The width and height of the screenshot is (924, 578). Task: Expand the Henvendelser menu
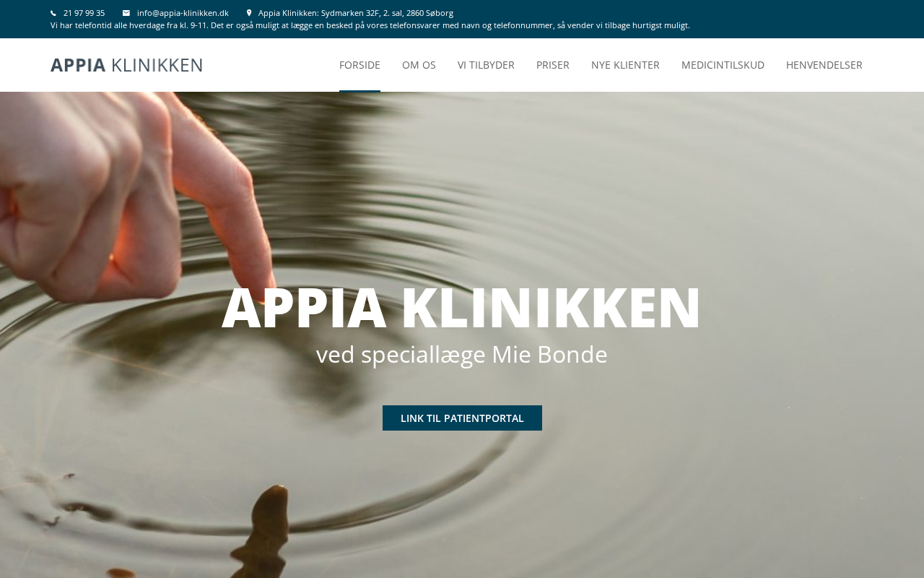[824, 65]
